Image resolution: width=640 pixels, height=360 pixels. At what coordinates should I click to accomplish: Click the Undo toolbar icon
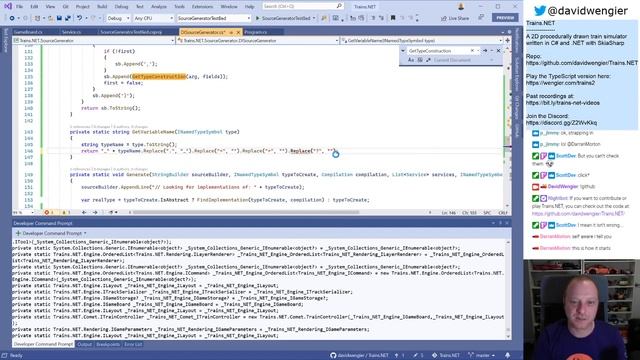[x=80, y=18]
